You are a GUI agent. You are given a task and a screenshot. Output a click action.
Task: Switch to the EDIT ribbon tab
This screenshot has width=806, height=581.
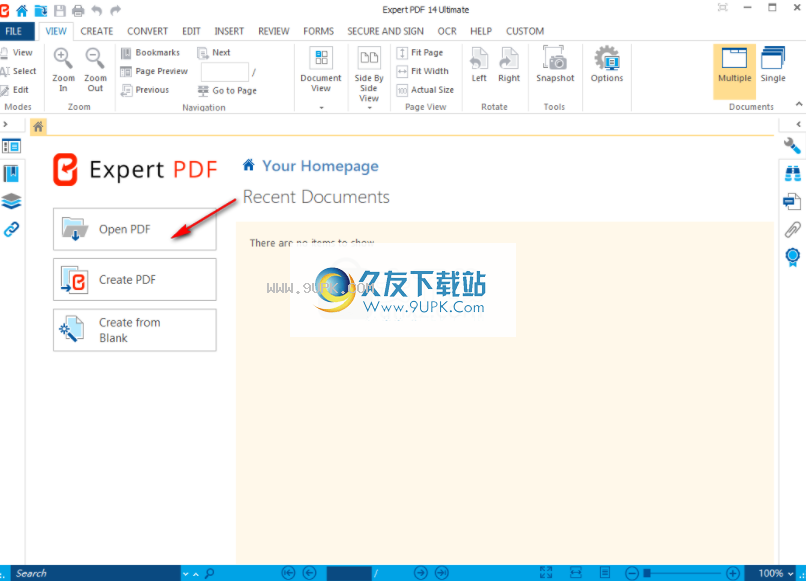(191, 31)
